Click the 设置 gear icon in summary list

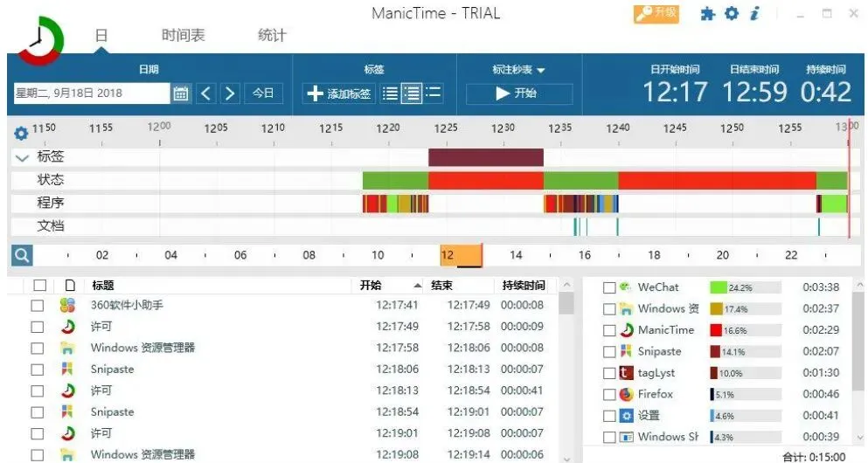coord(626,416)
